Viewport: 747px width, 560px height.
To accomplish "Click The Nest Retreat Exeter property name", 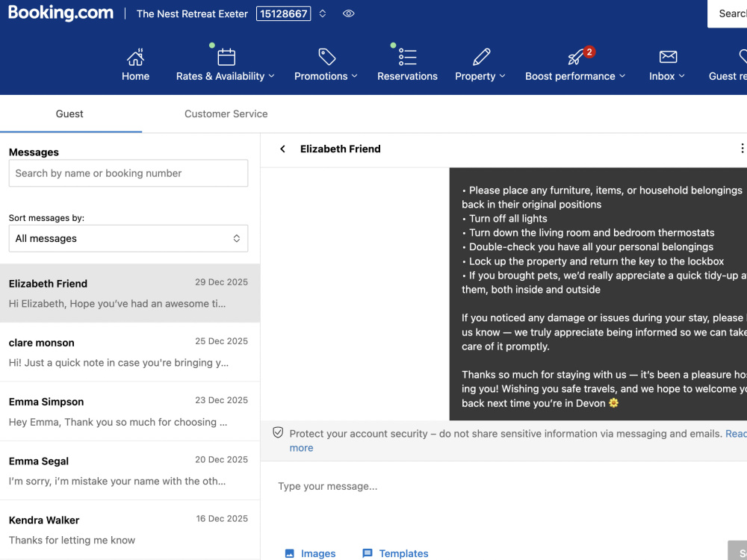I will [x=192, y=13].
